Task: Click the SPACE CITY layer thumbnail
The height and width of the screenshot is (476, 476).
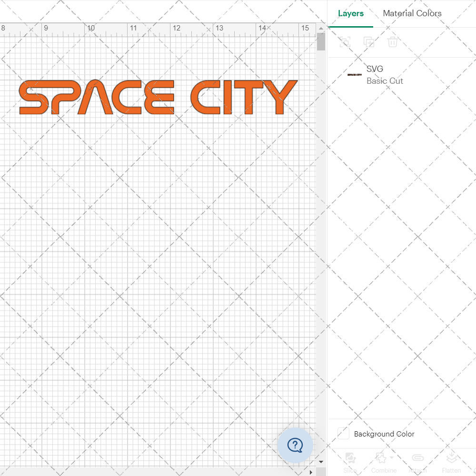Action: [x=354, y=75]
